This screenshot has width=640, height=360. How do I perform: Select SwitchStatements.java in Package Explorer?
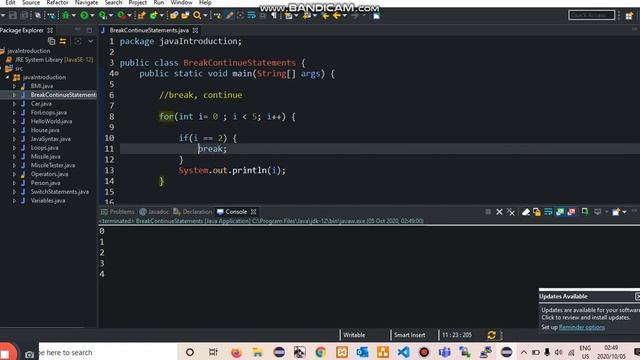(60, 192)
